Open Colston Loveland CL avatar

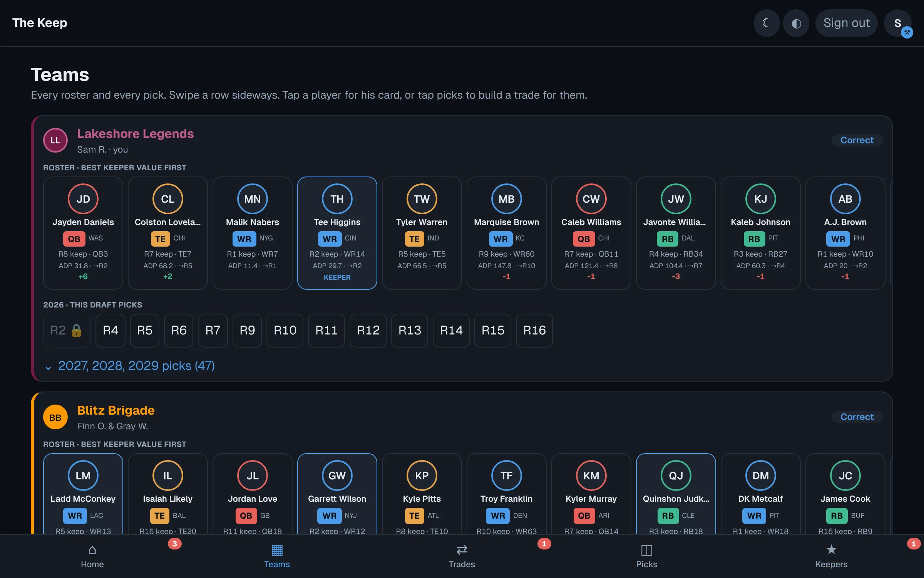click(168, 199)
